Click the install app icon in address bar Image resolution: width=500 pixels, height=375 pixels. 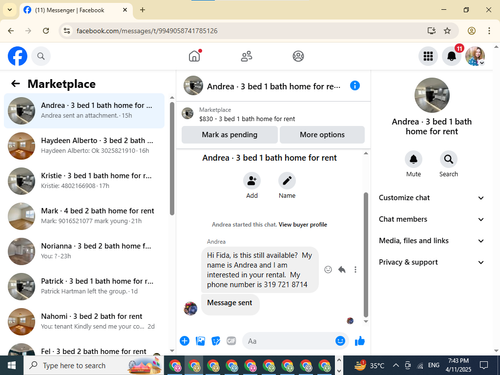pyautogui.click(x=431, y=31)
